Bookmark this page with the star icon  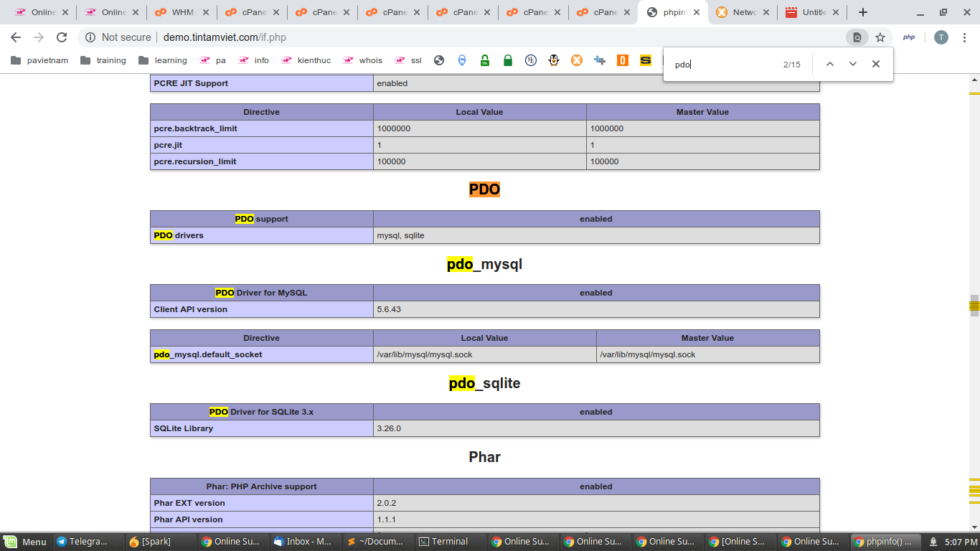pos(880,37)
